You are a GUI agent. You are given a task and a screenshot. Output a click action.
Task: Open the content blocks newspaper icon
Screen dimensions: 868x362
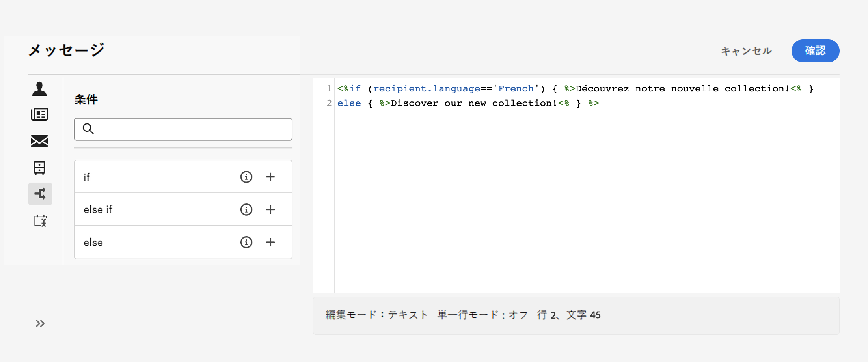(x=39, y=114)
